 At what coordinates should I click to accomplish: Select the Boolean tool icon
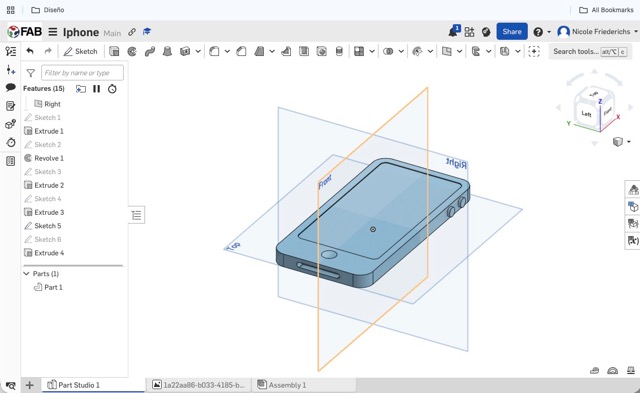pos(388,51)
